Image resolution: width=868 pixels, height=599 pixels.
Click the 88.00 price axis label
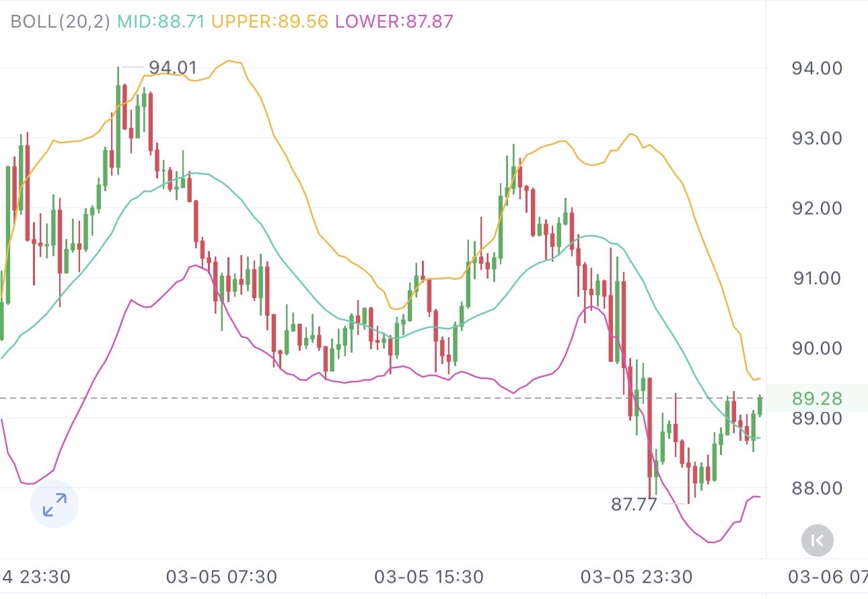point(818,488)
